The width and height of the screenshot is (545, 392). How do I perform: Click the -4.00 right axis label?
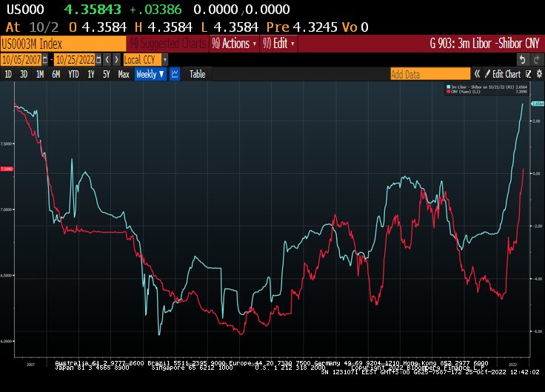538,279
